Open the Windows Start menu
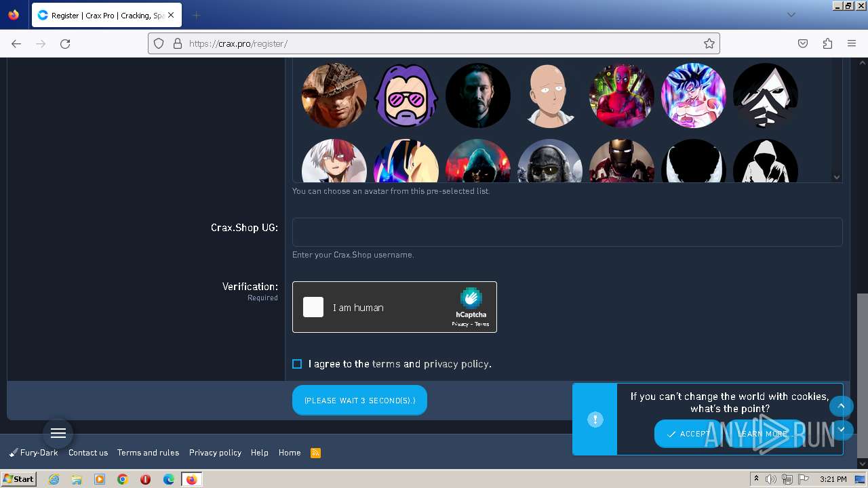 [18, 479]
